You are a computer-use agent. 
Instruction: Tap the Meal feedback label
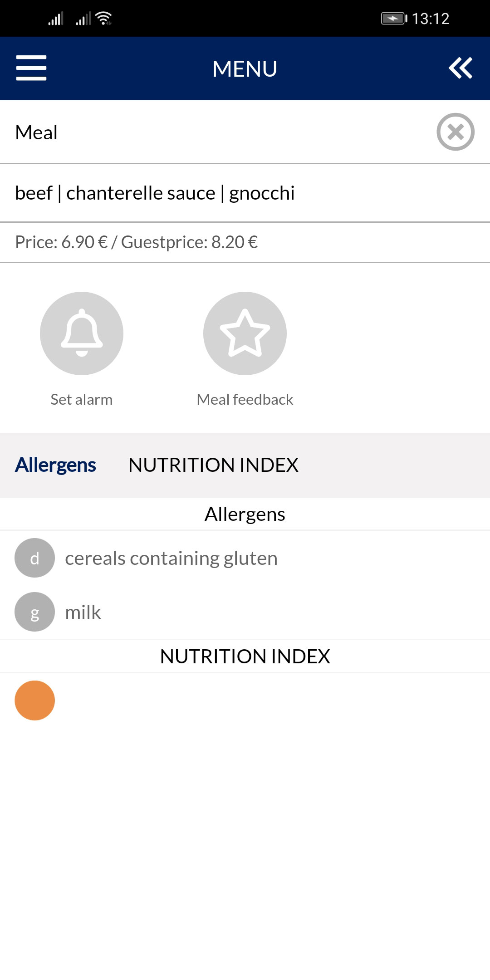pos(245,400)
